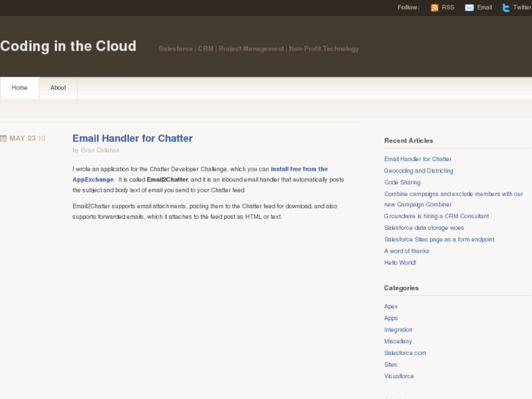This screenshot has width=532, height=399.
Task: Click the Coding in the Cloud site title
Action: click(68, 46)
